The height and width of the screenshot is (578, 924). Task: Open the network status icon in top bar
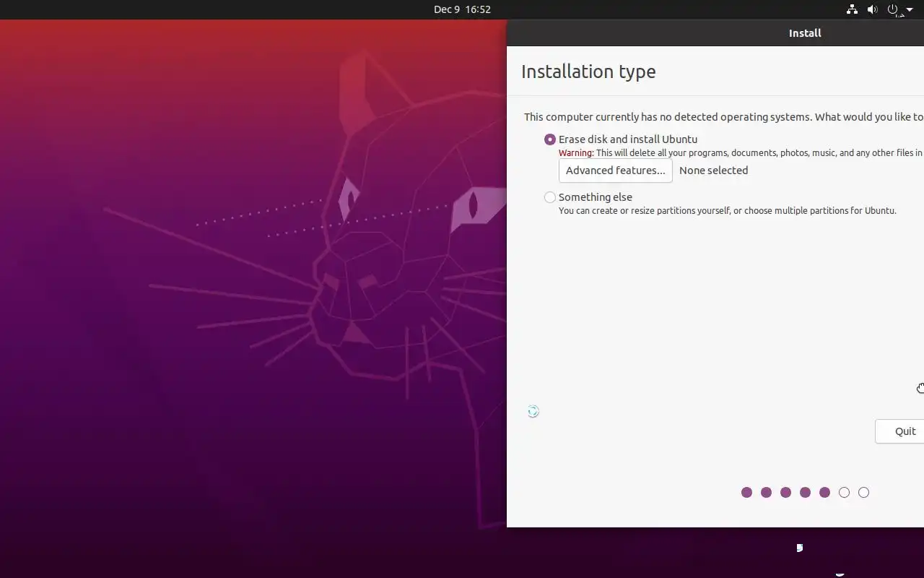point(852,9)
